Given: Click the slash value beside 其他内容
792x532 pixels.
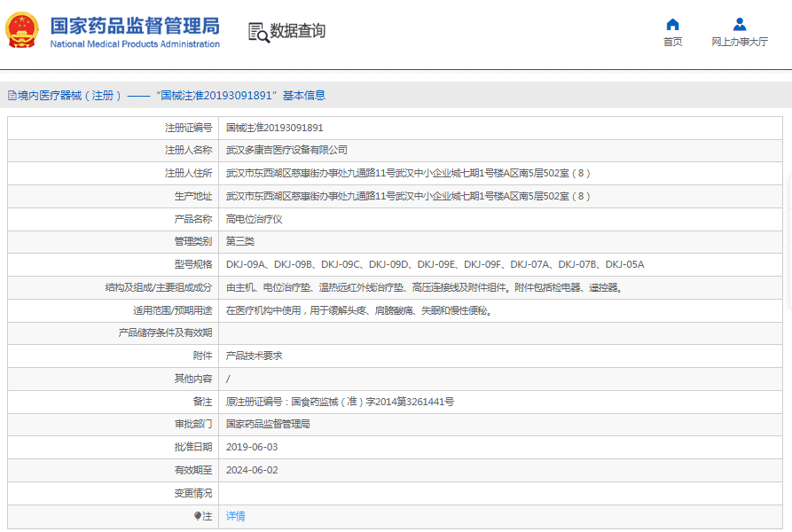Looking at the screenshot, I should coord(228,379).
